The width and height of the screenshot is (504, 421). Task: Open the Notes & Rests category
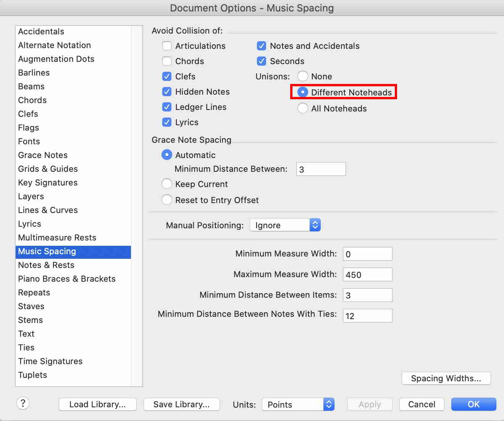46,265
